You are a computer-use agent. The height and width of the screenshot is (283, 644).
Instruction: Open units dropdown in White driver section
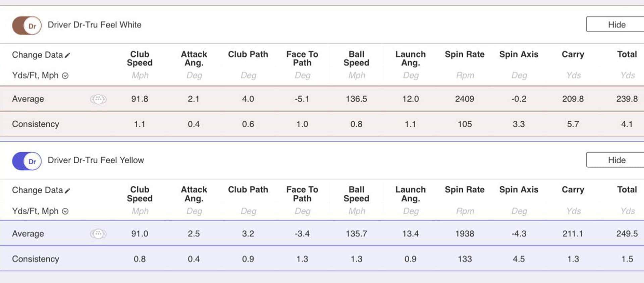pos(65,76)
